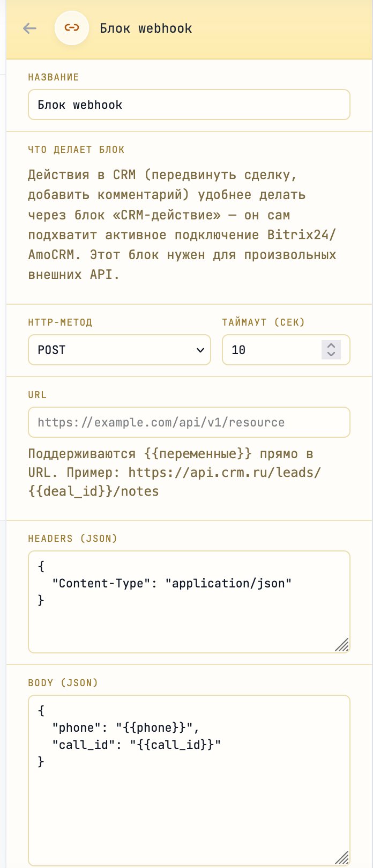
Task: Click the "ЧТО ДЕЛАЕТ БЛОК" label
Action: (x=77, y=150)
